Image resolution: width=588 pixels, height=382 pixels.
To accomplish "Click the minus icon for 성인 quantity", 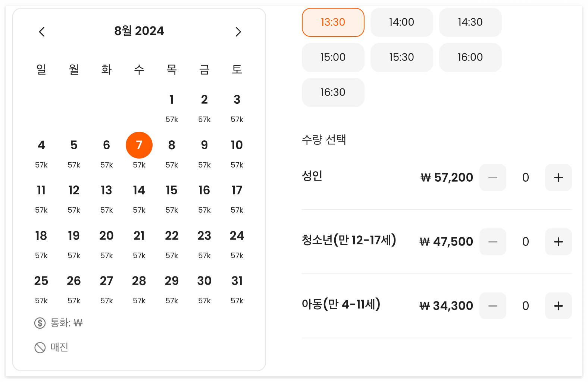I will point(492,178).
